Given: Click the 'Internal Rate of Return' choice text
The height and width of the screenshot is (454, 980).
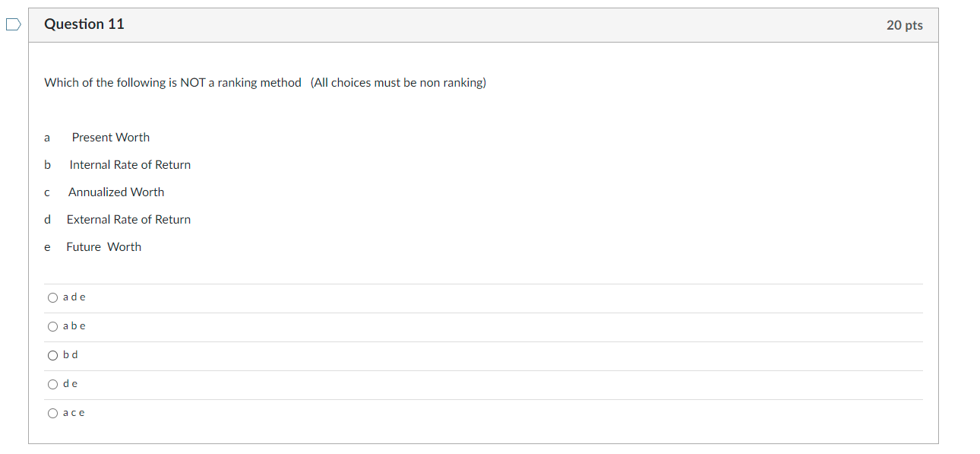Looking at the screenshot, I should point(130,165).
